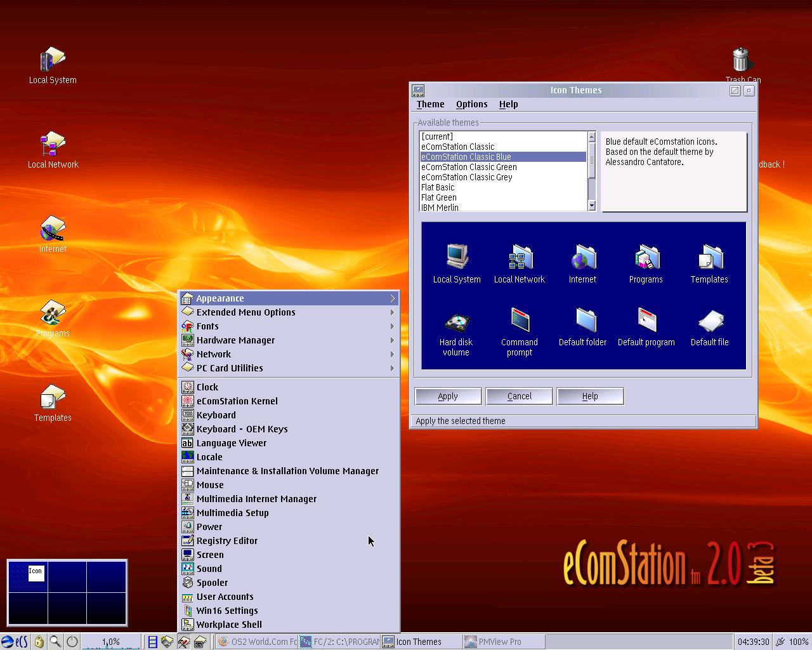
Task: Open the Options menu in Icon Themes
Action: [471, 104]
